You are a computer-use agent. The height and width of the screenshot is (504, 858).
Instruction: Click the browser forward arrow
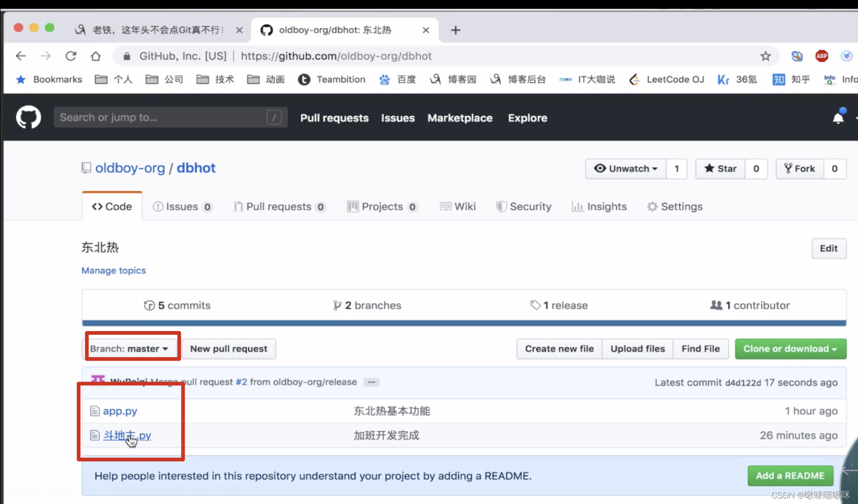45,56
